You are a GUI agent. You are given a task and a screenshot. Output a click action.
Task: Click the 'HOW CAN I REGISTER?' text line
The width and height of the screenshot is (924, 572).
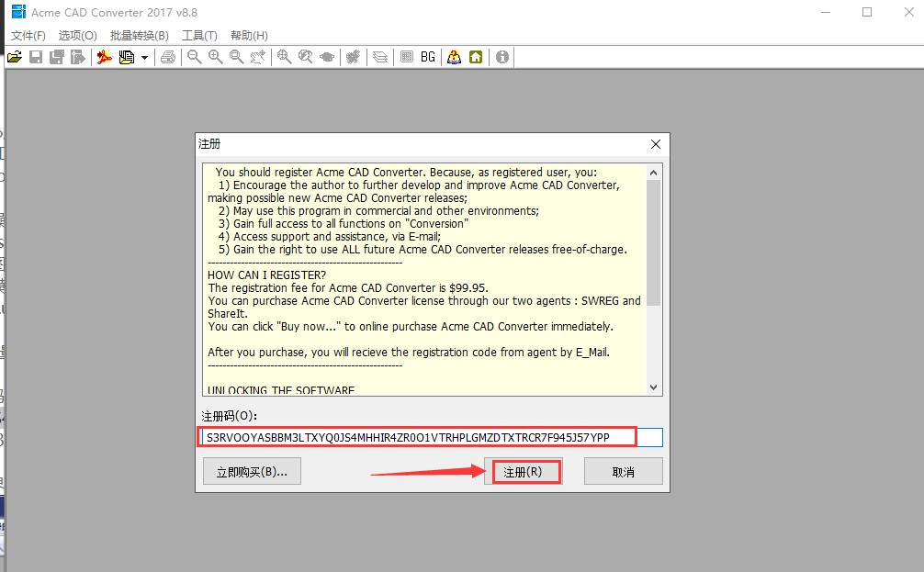(266, 275)
